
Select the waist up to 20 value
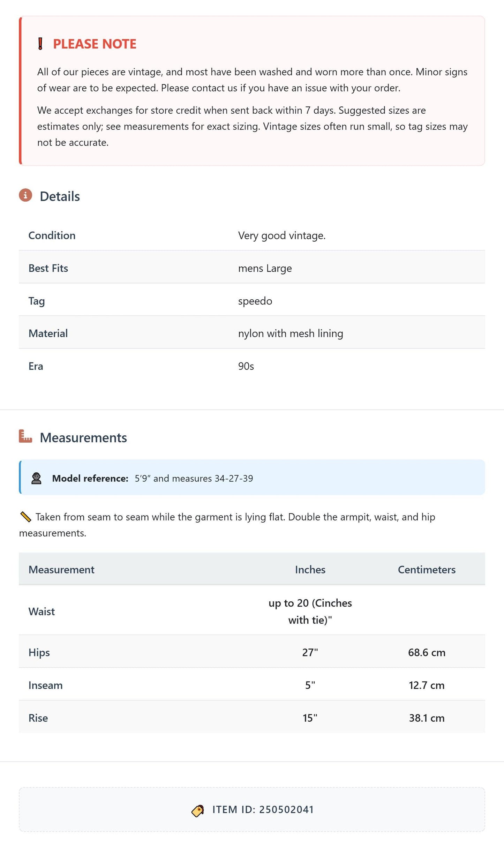(x=310, y=611)
